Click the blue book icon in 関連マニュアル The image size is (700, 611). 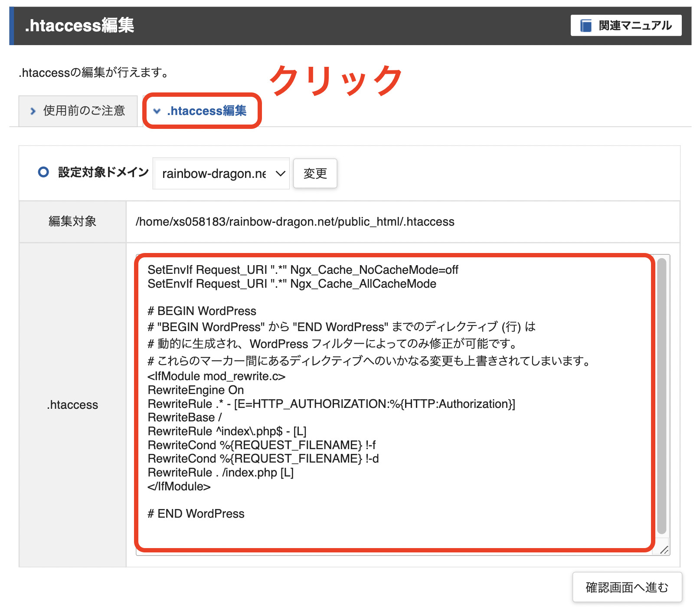pyautogui.click(x=586, y=26)
